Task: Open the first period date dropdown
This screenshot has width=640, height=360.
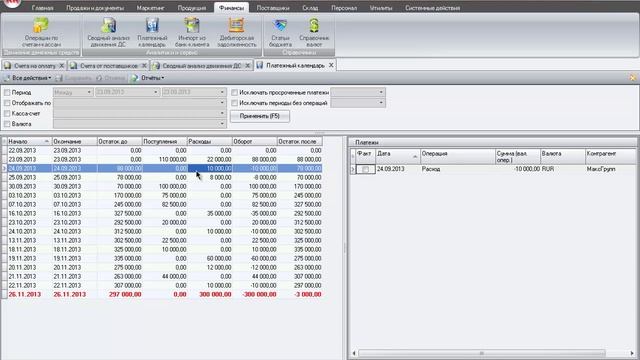Action: (x=156, y=92)
